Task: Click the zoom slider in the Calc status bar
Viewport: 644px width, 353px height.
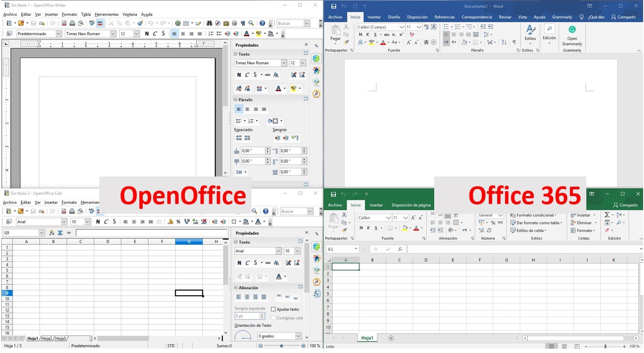Action: coord(282,345)
